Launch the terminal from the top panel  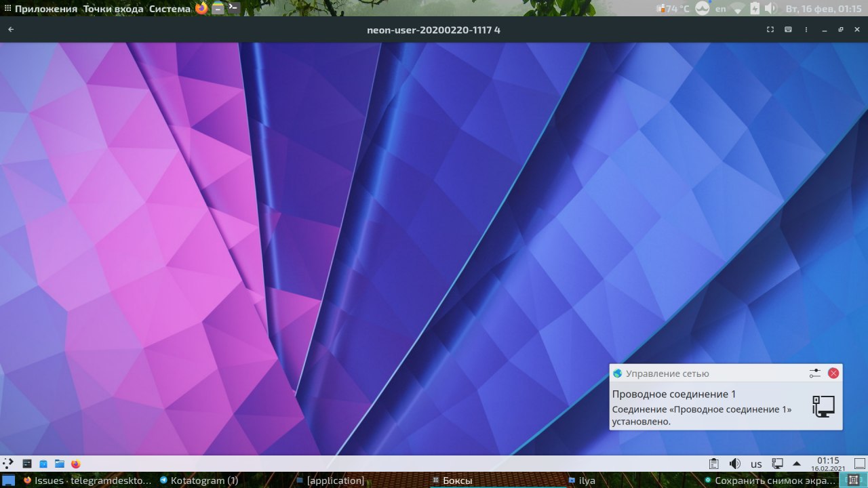point(233,8)
